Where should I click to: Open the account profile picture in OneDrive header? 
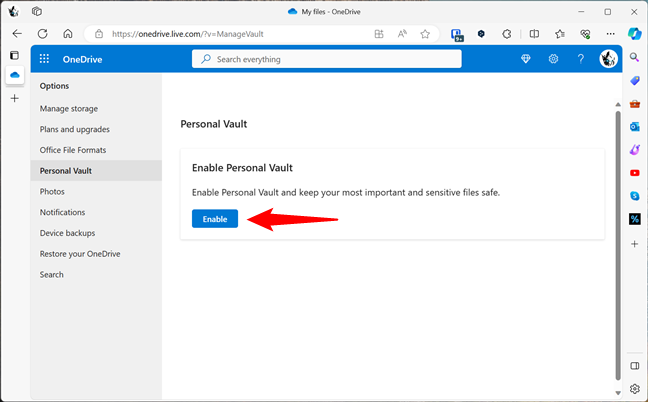tap(608, 59)
